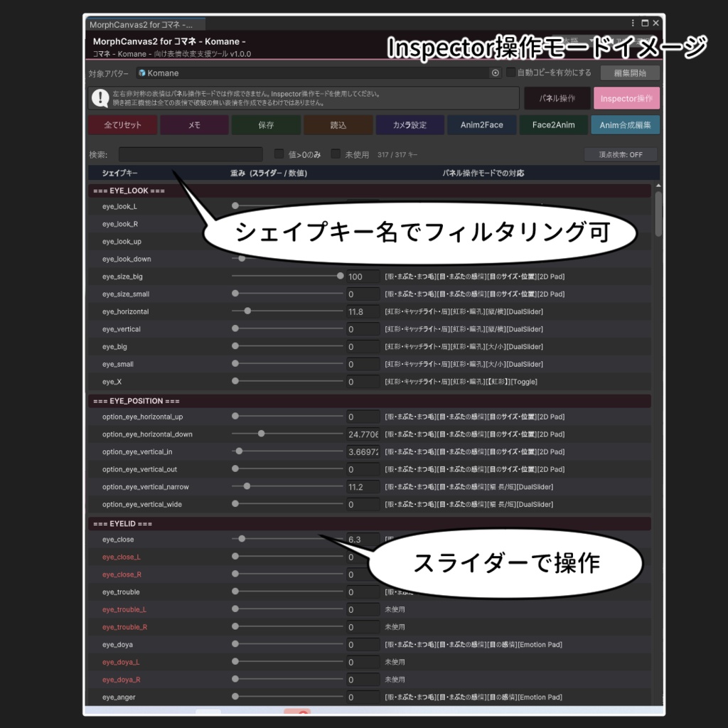
Task: Click the シェイプキー column header
Action: (x=119, y=173)
